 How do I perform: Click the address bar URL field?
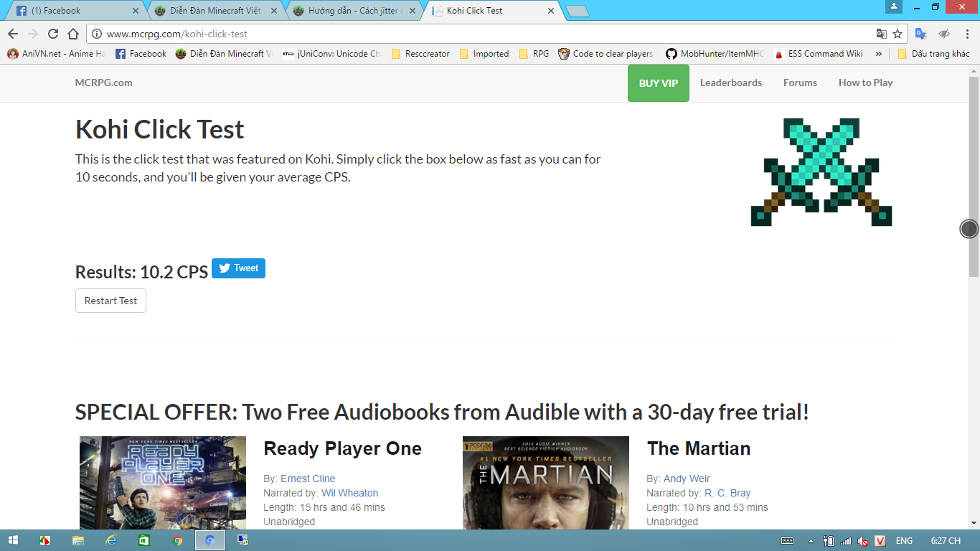(x=488, y=34)
